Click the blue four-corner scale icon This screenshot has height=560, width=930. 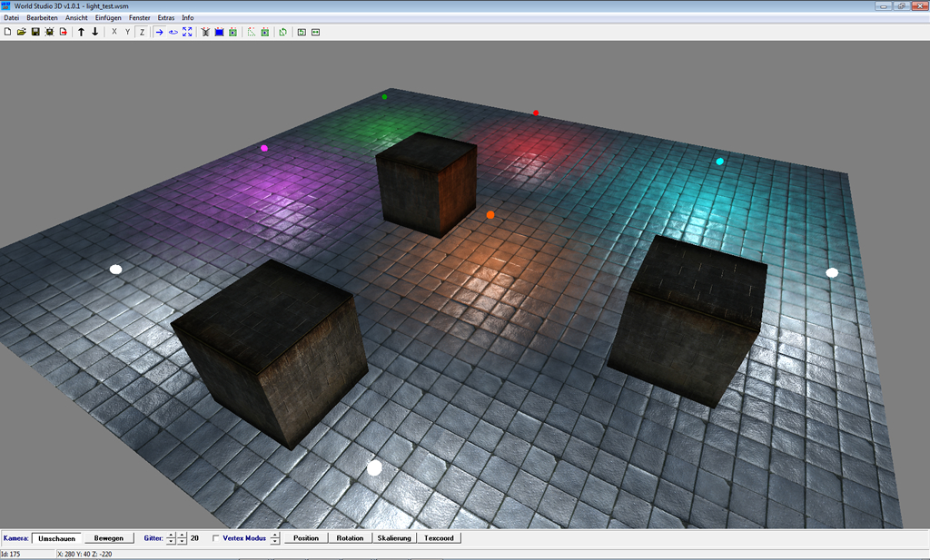click(x=187, y=32)
